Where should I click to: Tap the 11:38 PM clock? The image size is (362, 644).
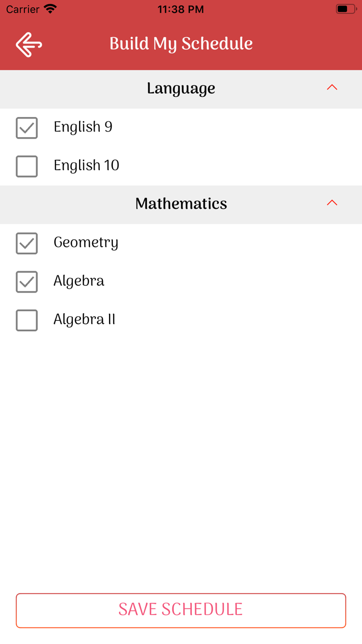(180, 9)
